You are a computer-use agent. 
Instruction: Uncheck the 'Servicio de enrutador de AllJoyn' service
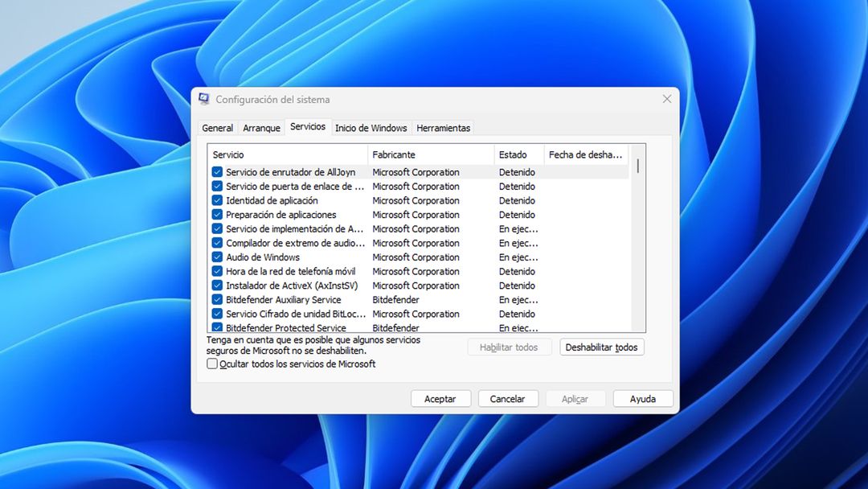tap(217, 172)
